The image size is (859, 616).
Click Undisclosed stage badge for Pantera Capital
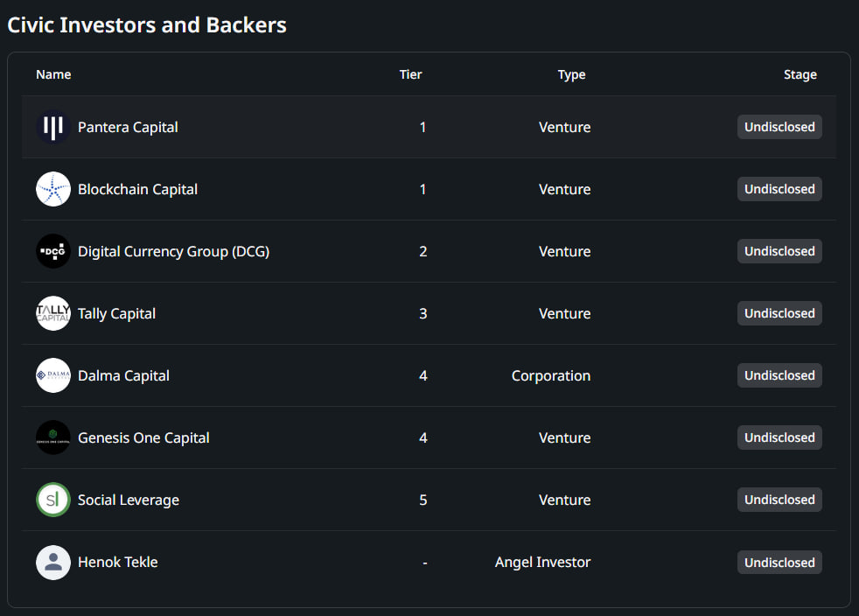coord(779,127)
